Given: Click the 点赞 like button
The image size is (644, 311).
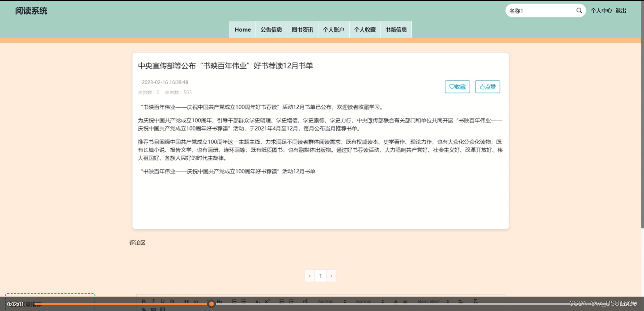Looking at the screenshot, I should click(x=487, y=87).
